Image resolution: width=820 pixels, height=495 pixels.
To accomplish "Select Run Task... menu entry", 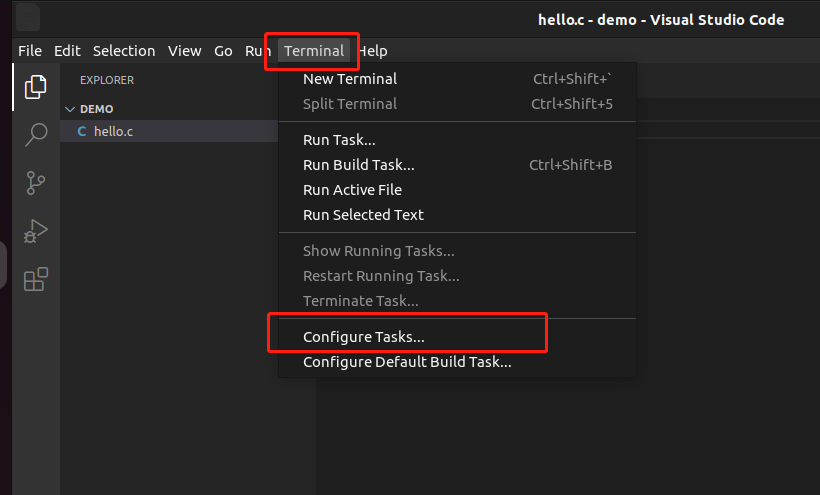I will click(339, 140).
